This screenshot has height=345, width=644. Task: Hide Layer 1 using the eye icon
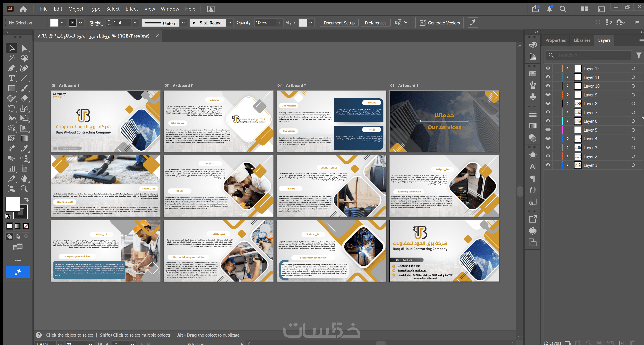tap(548, 165)
